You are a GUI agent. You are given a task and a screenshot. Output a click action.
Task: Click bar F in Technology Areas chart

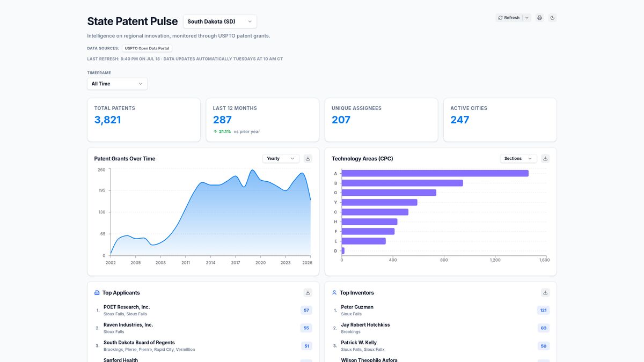point(368,231)
